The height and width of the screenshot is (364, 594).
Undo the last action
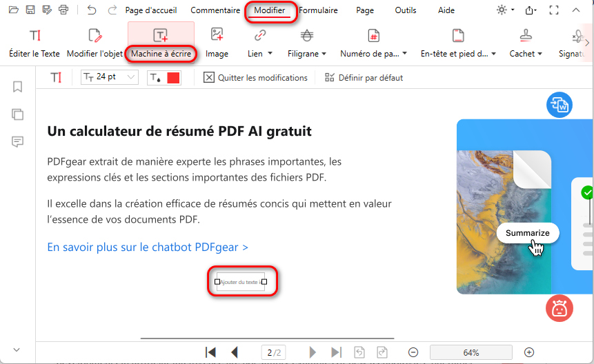tap(91, 10)
